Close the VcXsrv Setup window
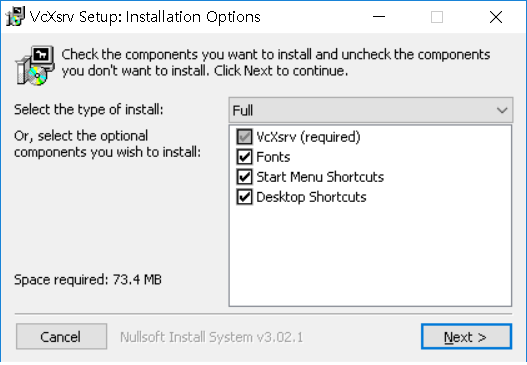 tap(496, 16)
